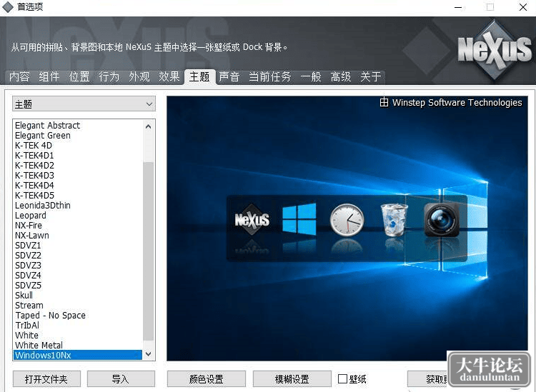Click the Winstep Software Technologies label
This screenshot has height=392, width=536.
457,102
